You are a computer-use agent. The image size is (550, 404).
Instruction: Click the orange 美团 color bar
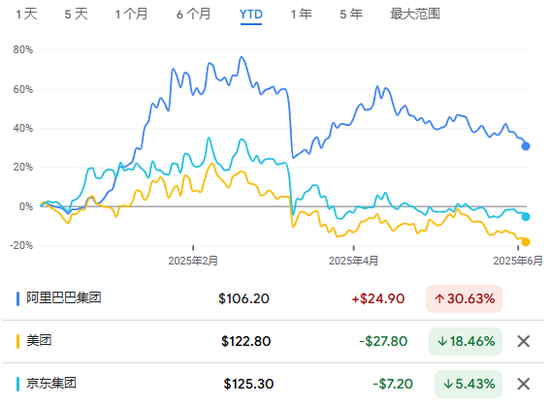click(x=18, y=341)
